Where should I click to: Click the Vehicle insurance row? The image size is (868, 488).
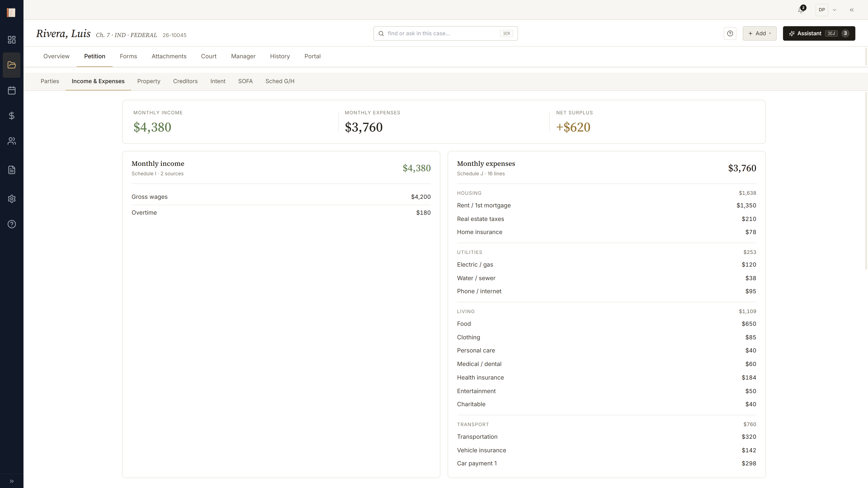pos(606,450)
